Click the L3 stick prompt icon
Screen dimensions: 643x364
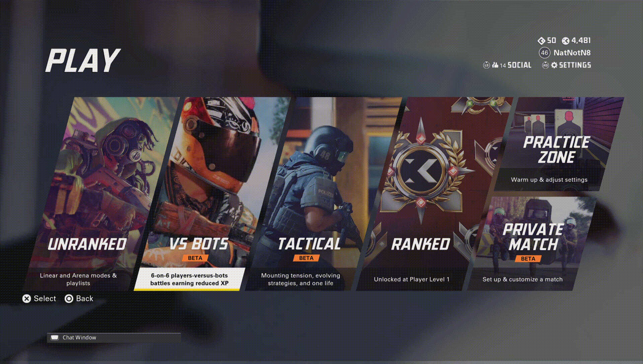(x=487, y=65)
